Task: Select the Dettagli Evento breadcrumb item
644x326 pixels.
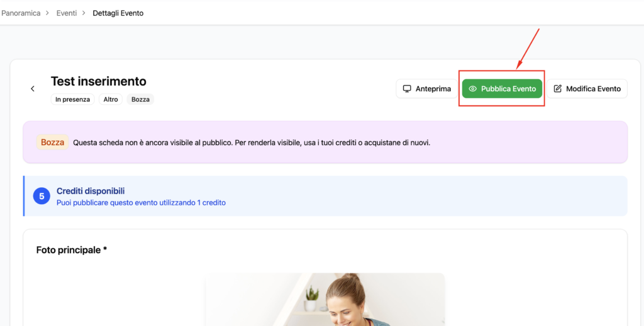Action: point(118,13)
